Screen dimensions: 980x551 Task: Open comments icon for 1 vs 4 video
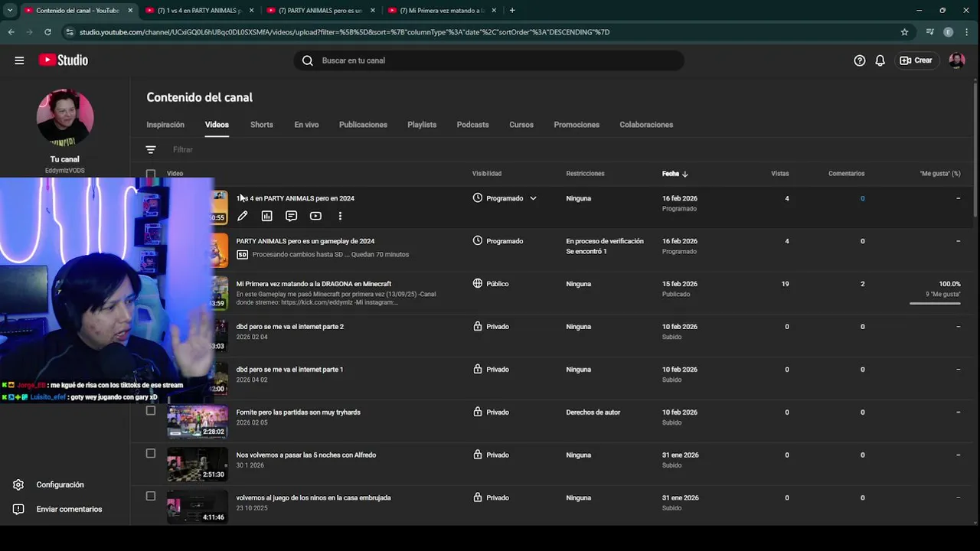tap(291, 217)
